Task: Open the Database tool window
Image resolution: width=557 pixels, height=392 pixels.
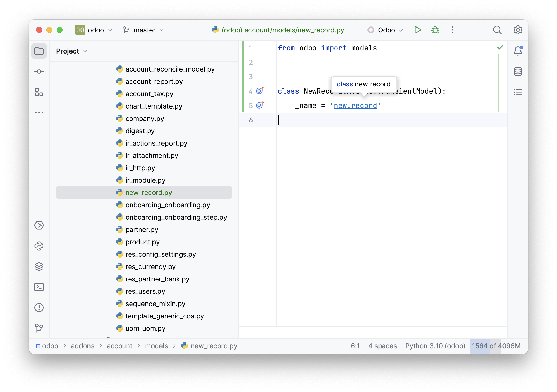Action: (518, 72)
